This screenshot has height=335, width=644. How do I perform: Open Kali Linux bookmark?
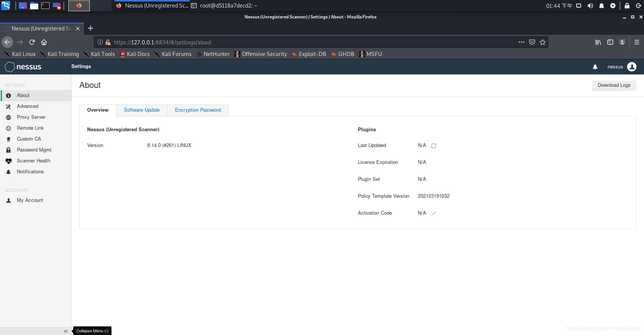(20, 54)
